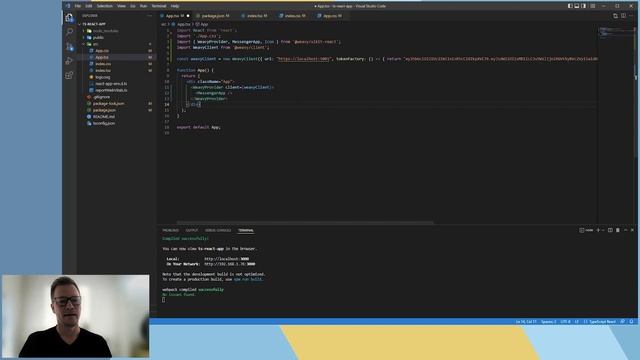The image size is (640, 360).
Task: Create a new terminal with the plus icon
Action: click(598, 230)
